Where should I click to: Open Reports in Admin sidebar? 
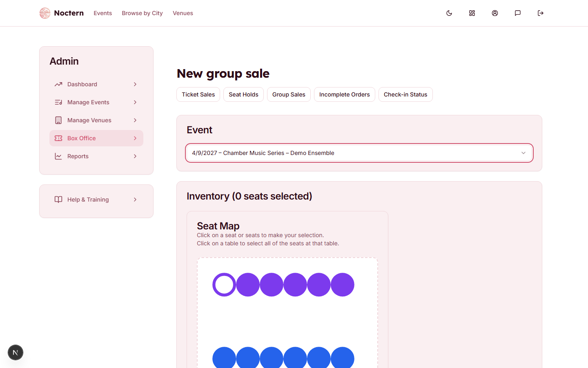pos(96,156)
